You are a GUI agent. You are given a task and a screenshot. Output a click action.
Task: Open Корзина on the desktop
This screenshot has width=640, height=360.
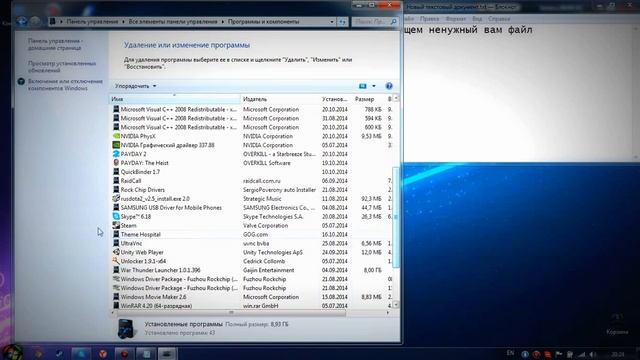click(x=617, y=324)
